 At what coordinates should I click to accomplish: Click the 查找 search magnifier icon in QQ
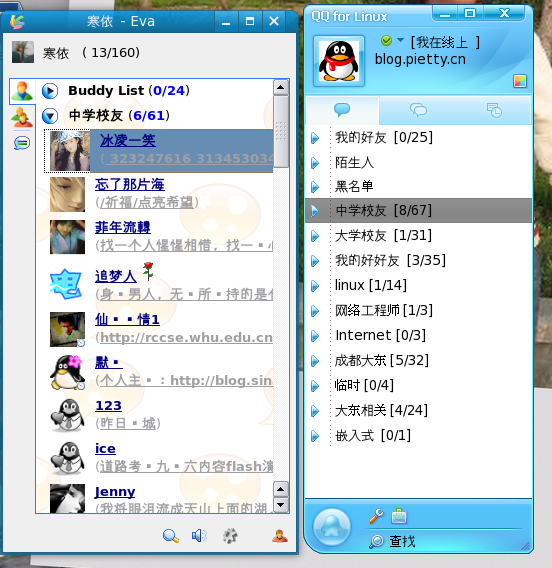click(377, 542)
